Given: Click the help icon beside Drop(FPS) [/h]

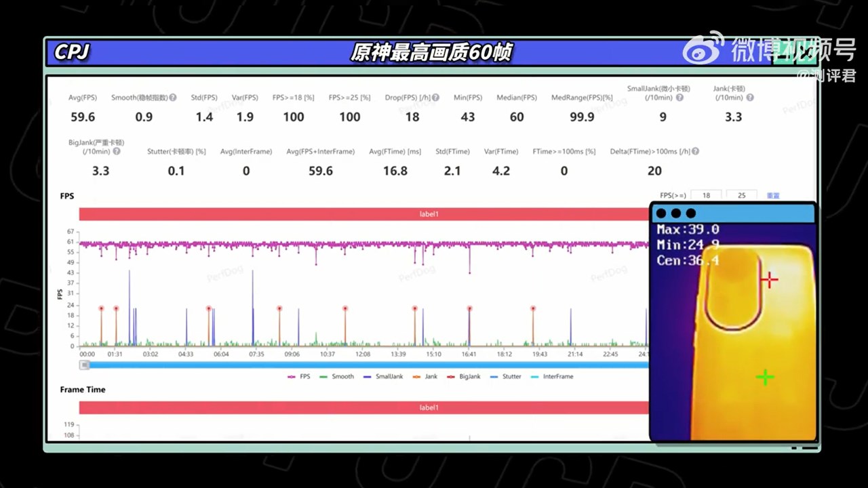Looking at the screenshot, I should coord(437,98).
